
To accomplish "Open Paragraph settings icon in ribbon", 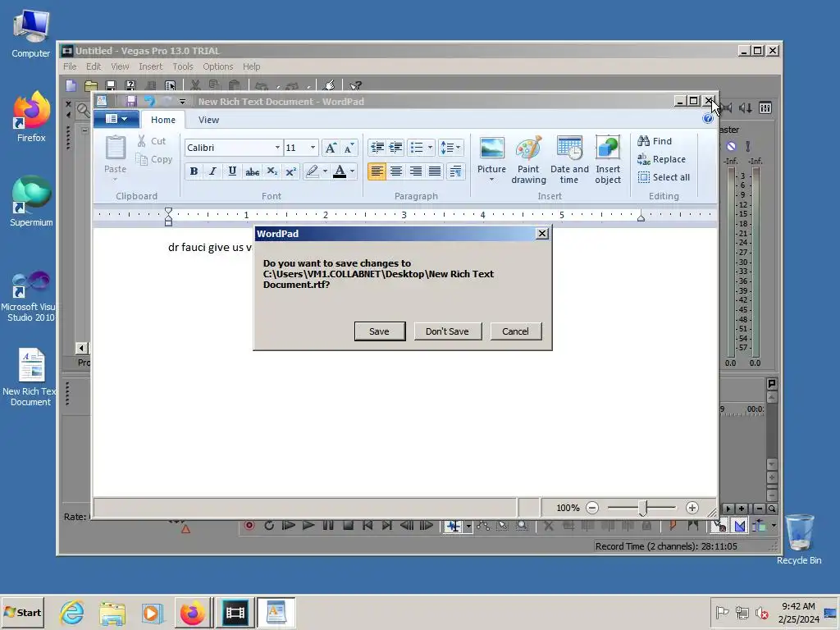I will (x=455, y=171).
